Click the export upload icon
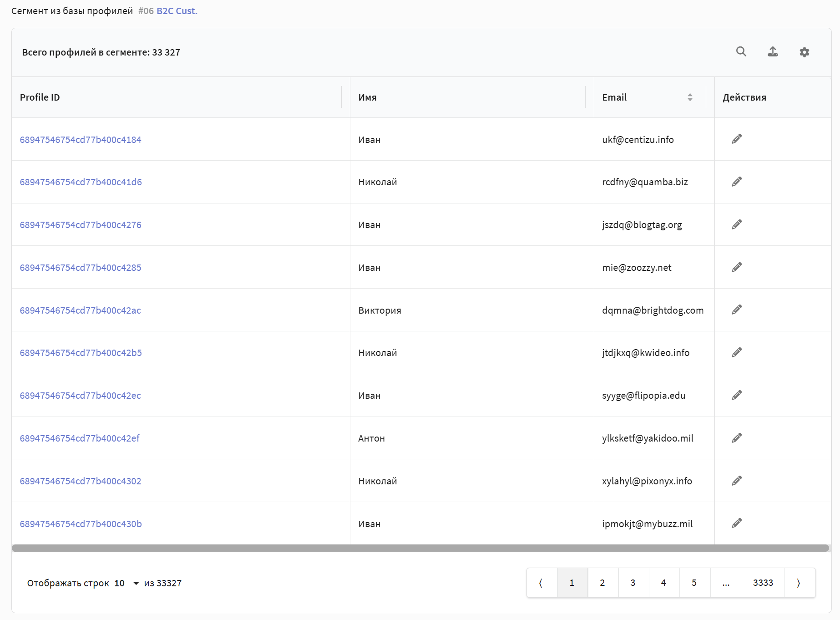840x620 pixels. (x=773, y=52)
